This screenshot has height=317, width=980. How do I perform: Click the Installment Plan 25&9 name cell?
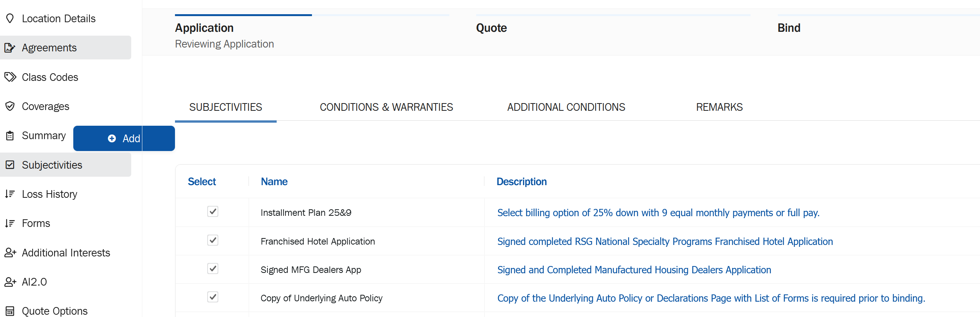tap(306, 213)
